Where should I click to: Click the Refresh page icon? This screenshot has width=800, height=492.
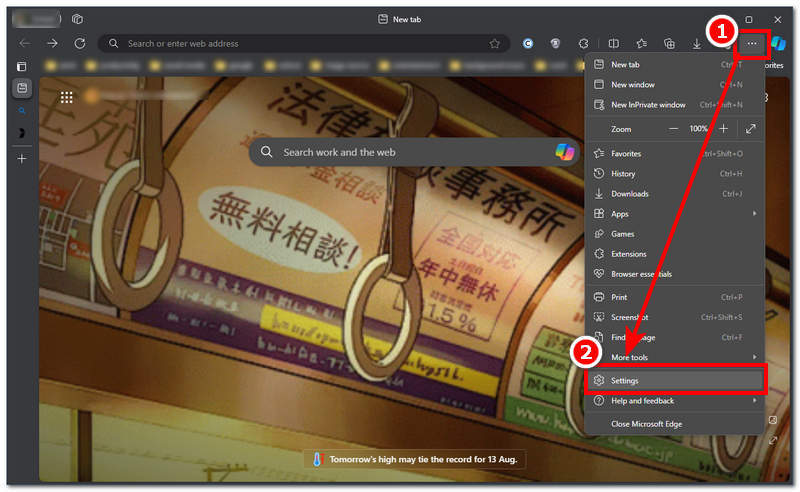(80, 43)
